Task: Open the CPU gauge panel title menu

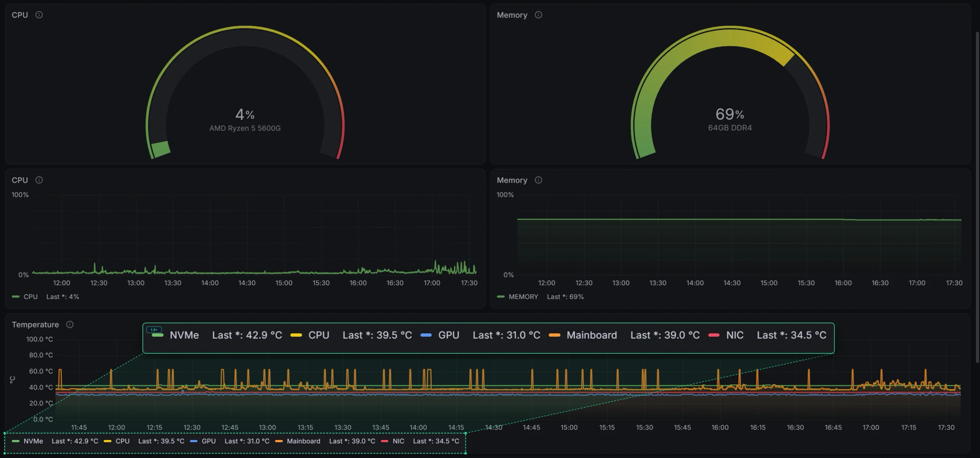Action: click(x=20, y=15)
